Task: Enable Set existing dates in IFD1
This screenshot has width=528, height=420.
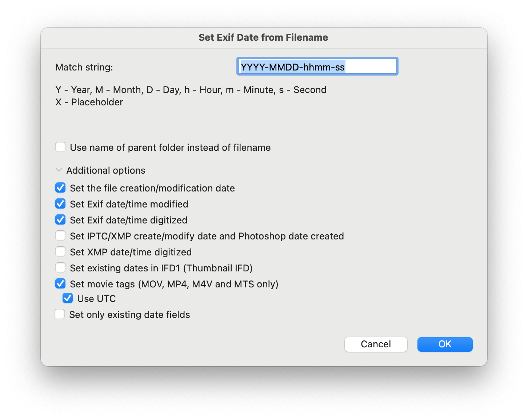Action: tap(60, 268)
